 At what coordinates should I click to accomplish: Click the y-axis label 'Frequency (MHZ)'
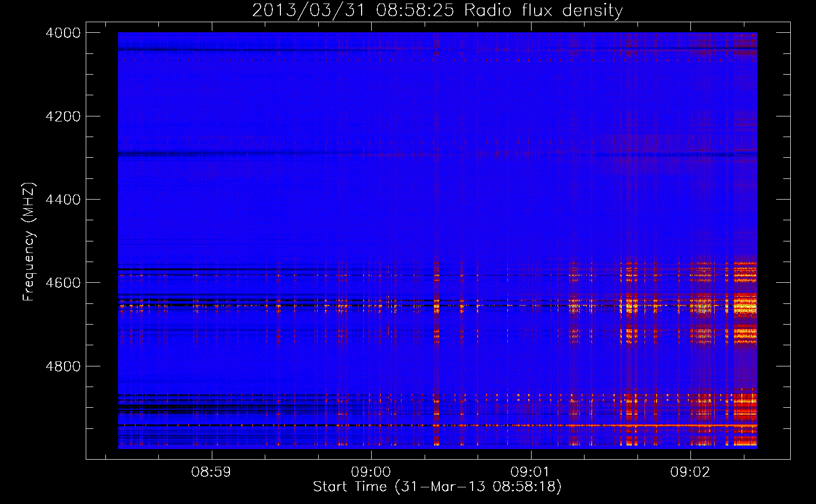tap(29, 242)
